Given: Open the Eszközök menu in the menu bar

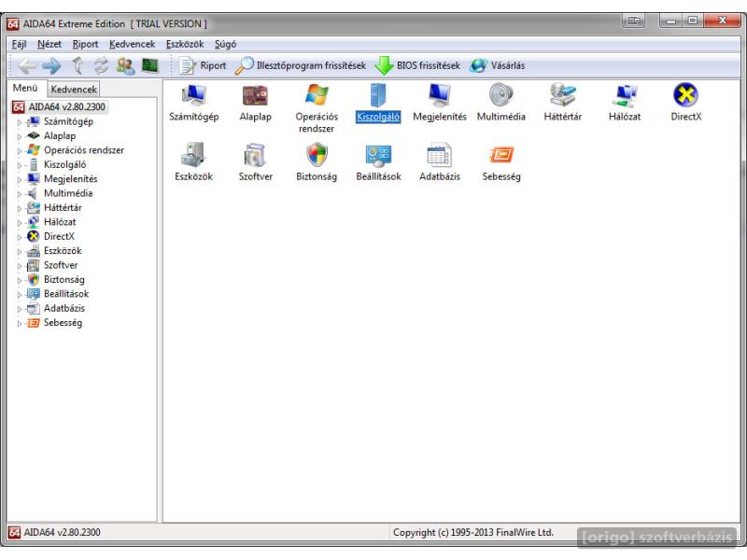Looking at the screenshot, I should pyautogui.click(x=185, y=44).
